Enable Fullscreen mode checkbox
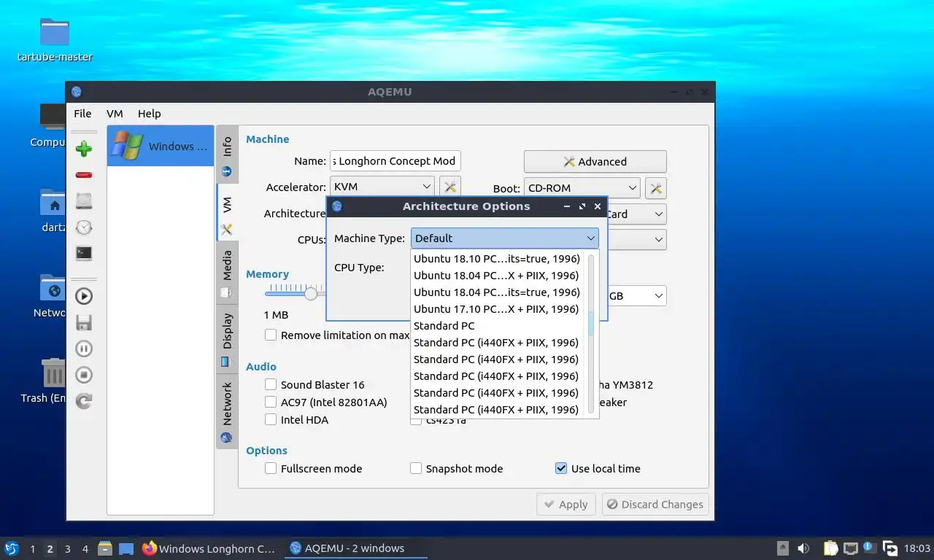The height and width of the screenshot is (560, 934). click(271, 469)
